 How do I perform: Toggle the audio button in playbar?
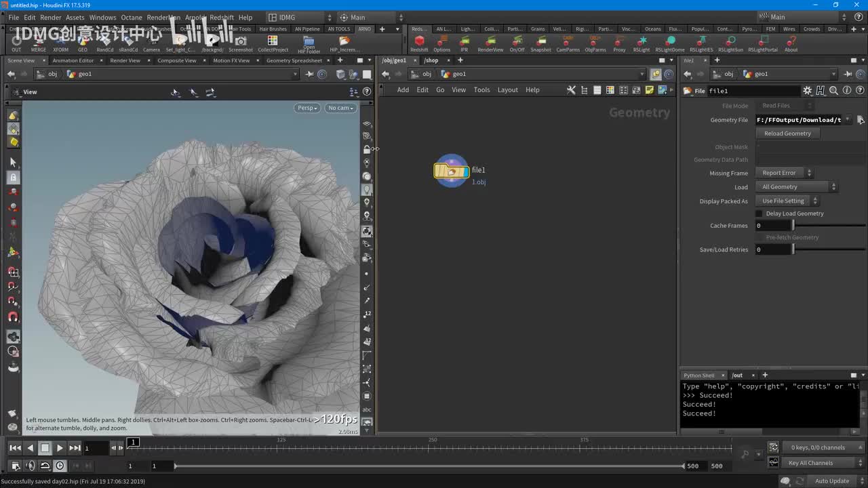pos(31,466)
